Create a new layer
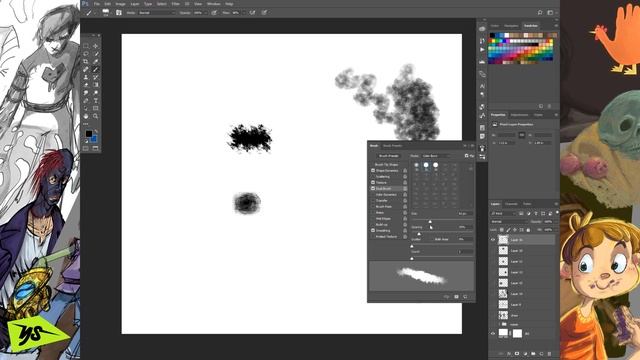Image resolution: width=640 pixels, height=360 pixels. pyautogui.click(x=541, y=353)
